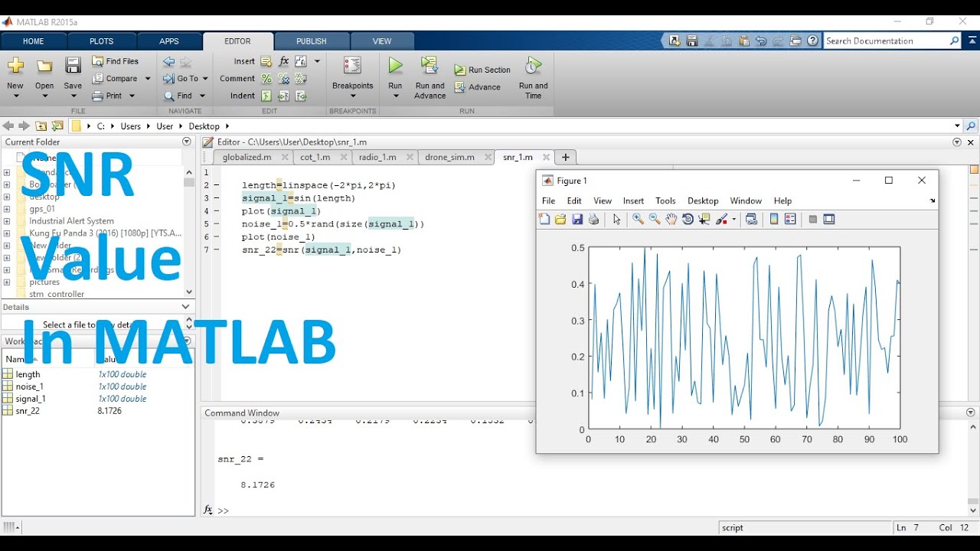980x551 pixels.
Task: Expand the gps_01 folder
Action: (7, 209)
